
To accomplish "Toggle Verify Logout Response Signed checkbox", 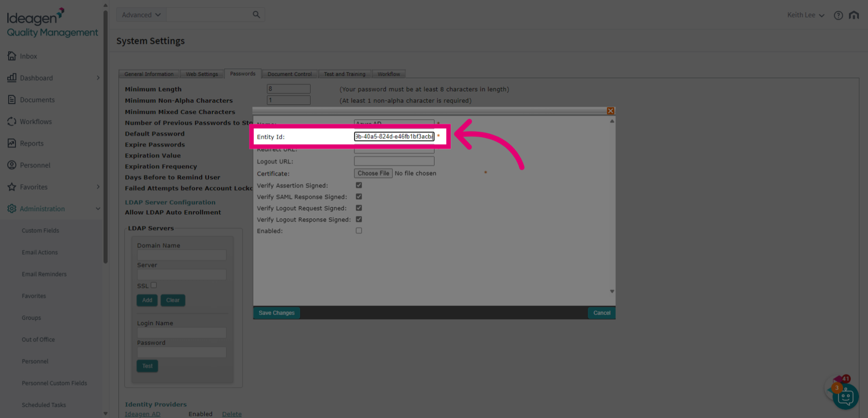I will [359, 219].
